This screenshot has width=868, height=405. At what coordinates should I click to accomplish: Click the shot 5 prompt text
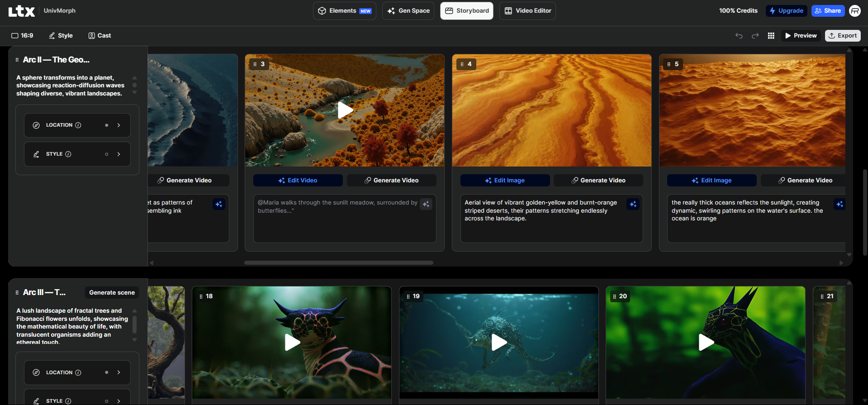point(747,210)
